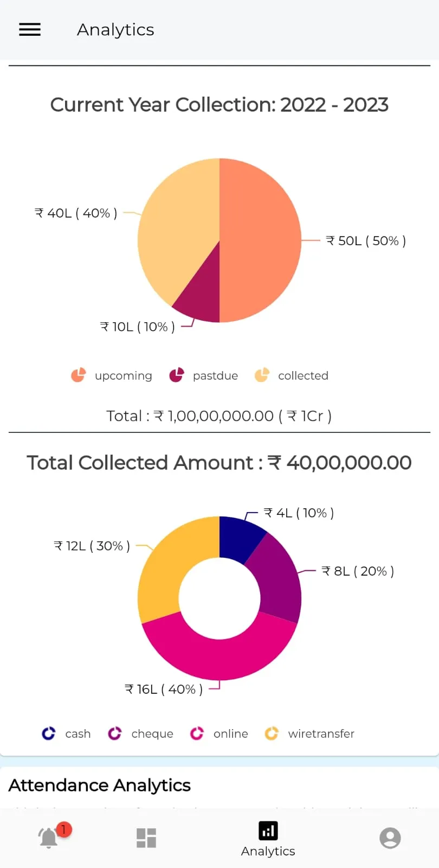This screenshot has width=439, height=868.
Task: Open the dashboard grid icon
Action: [146, 838]
